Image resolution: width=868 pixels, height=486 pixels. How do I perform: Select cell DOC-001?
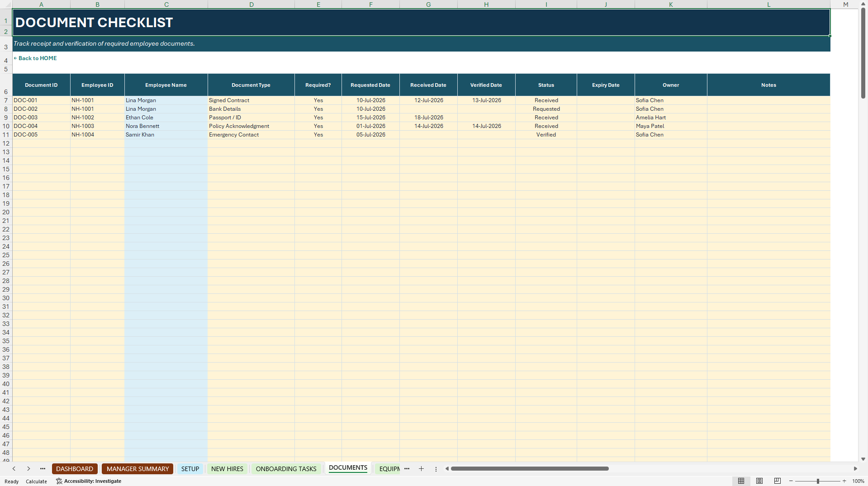click(x=41, y=100)
